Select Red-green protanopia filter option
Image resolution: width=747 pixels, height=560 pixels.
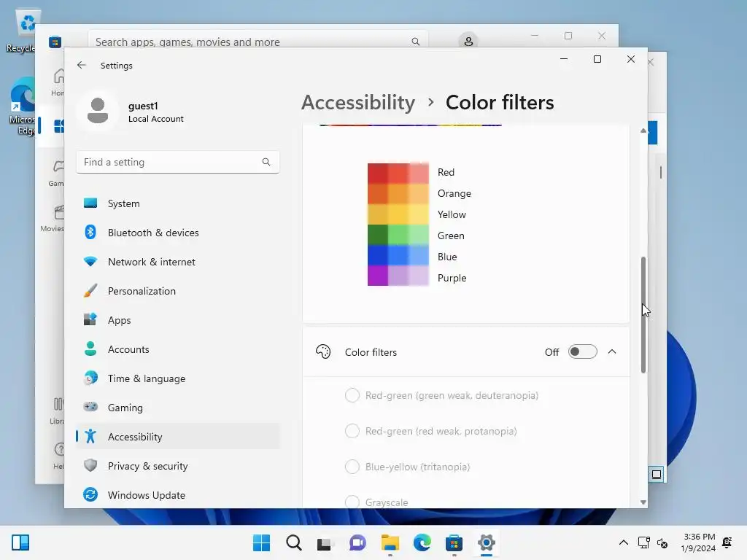tap(352, 431)
